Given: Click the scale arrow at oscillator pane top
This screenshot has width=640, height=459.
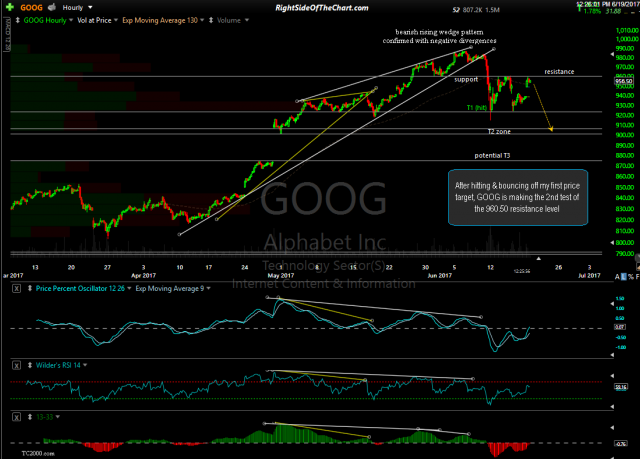Looking at the screenshot, I should click(612, 304).
